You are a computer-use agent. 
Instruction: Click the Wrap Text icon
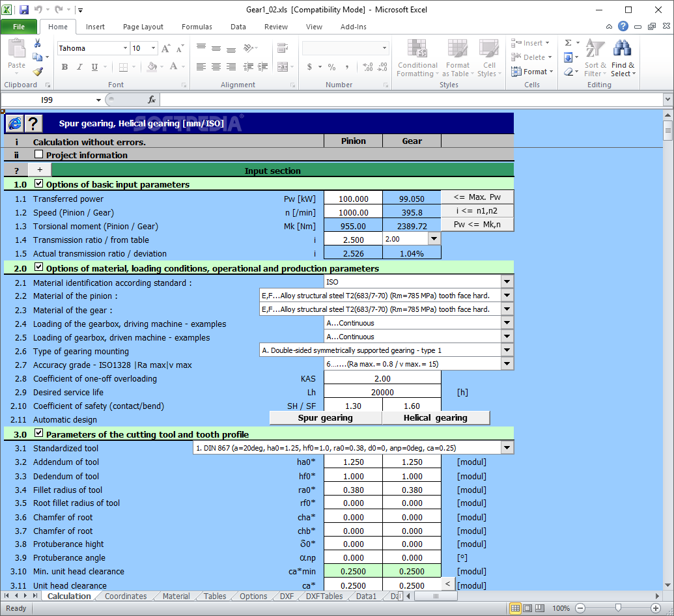click(283, 48)
